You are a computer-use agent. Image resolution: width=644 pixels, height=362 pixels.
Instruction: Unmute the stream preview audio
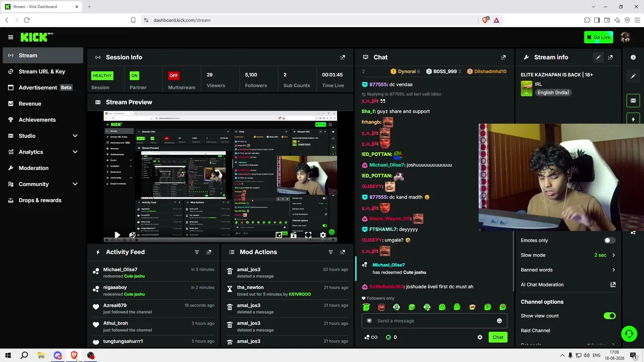(132, 235)
